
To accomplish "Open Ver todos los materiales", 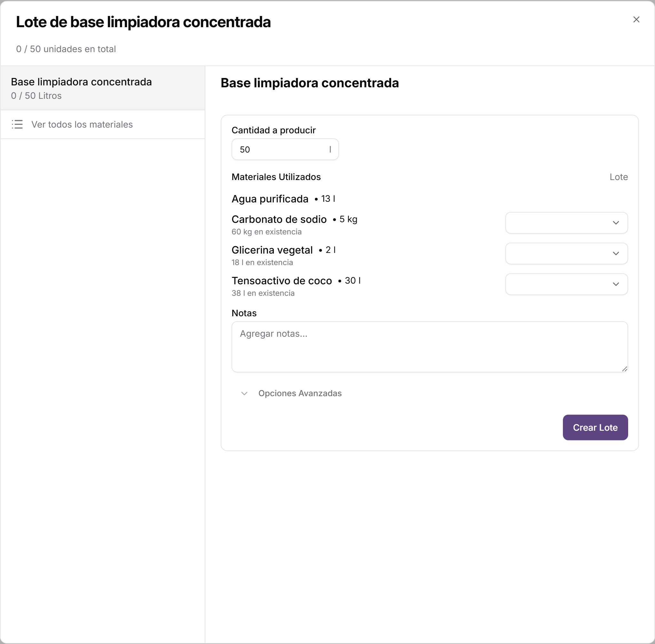I will point(103,124).
